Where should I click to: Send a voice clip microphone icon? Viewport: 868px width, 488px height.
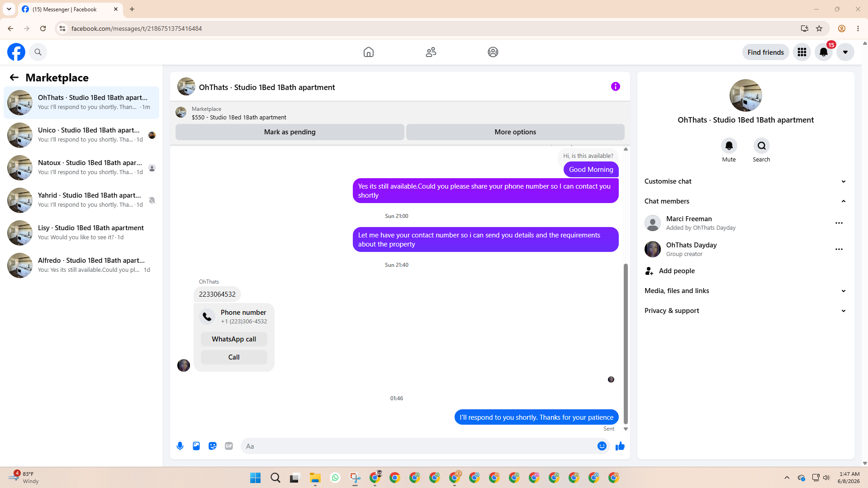(180, 446)
